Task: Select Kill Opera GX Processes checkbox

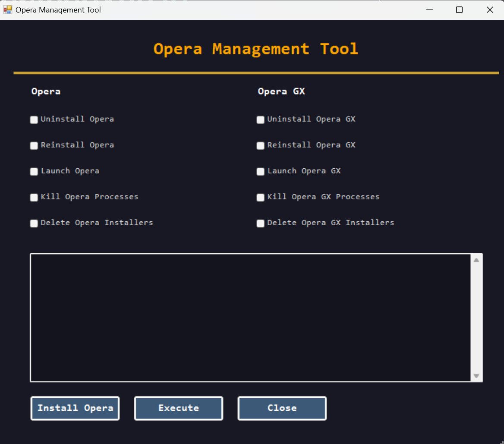Action: (x=260, y=197)
